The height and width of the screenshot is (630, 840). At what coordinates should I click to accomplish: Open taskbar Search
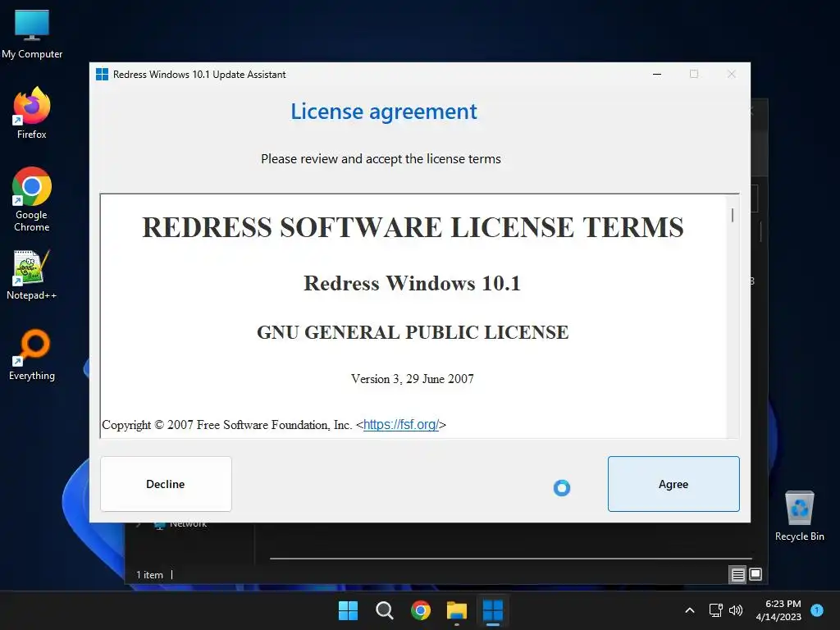(384, 610)
